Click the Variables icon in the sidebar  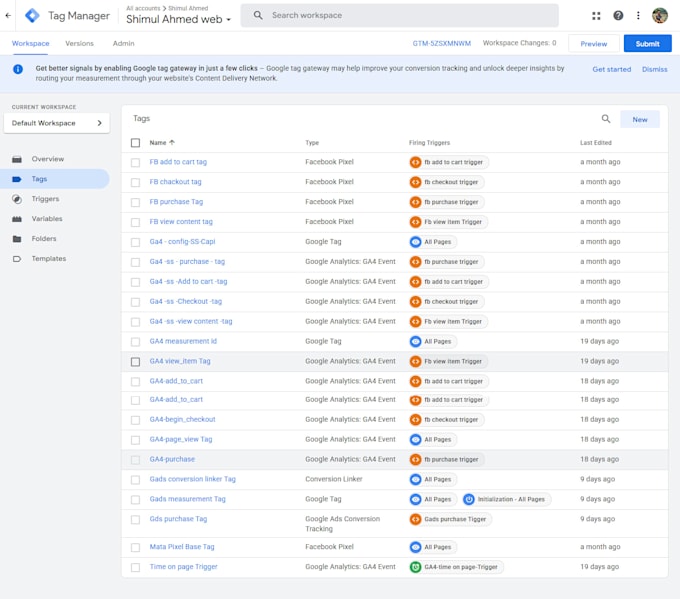[17, 219]
